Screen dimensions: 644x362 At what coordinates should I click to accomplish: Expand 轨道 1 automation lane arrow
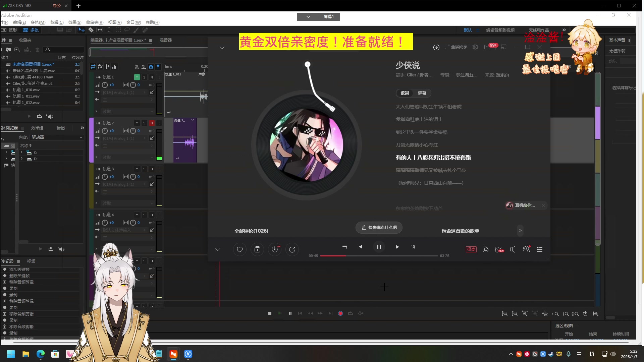(x=96, y=111)
